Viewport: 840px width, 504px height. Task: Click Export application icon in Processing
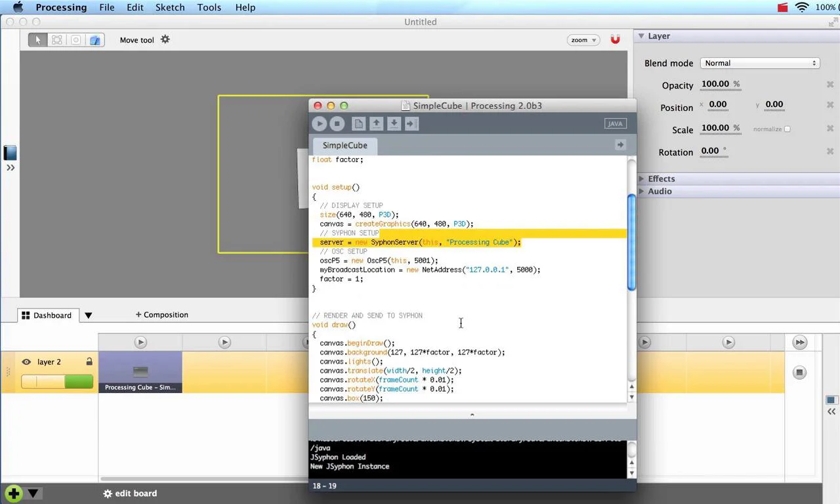tap(411, 123)
